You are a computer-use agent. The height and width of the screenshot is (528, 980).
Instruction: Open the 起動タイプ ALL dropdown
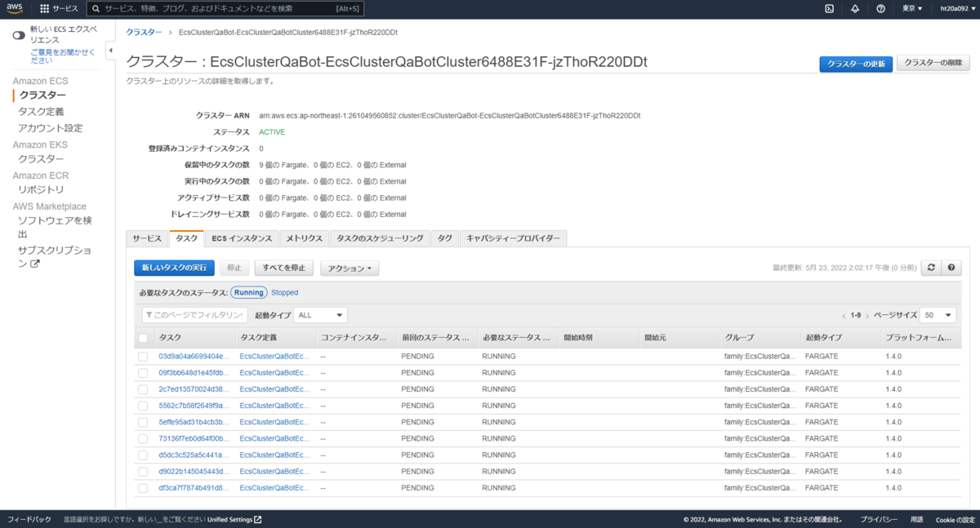(320, 315)
